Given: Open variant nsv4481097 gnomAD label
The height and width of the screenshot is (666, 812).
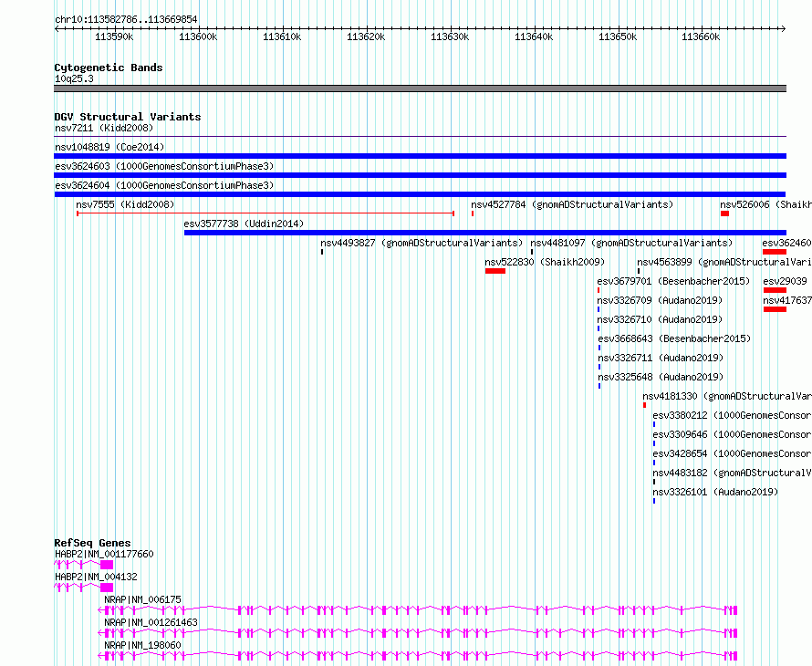Looking at the screenshot, I should [631, 243].
